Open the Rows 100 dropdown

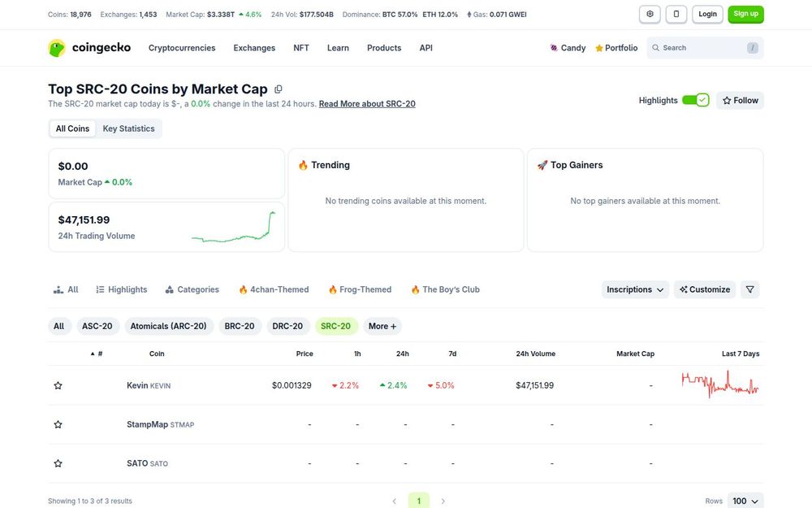click(x=745, y=501)
